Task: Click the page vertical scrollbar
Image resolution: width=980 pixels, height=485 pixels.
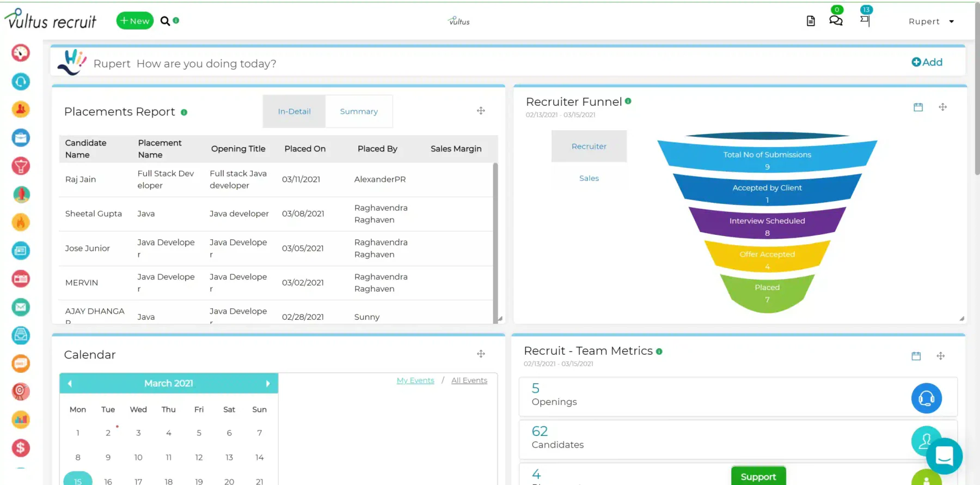Action: [977, 90]
